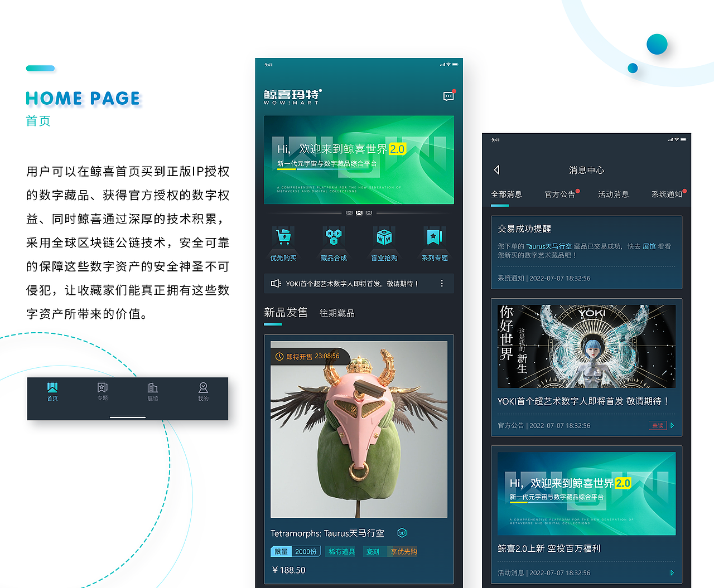
Task: Tap the 藏品合成 cube icon
Action: point(334,237)
